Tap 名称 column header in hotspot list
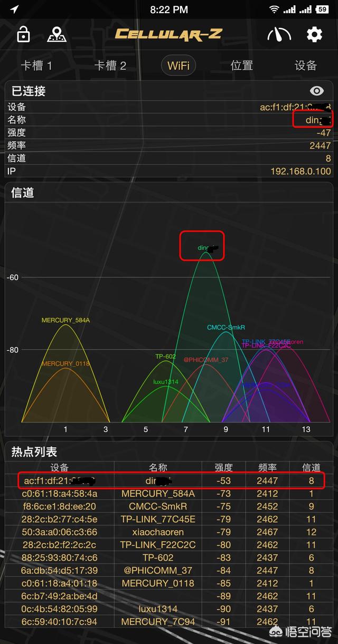The height and width of the screenshot is (644, 338). [x=158, y=467]
